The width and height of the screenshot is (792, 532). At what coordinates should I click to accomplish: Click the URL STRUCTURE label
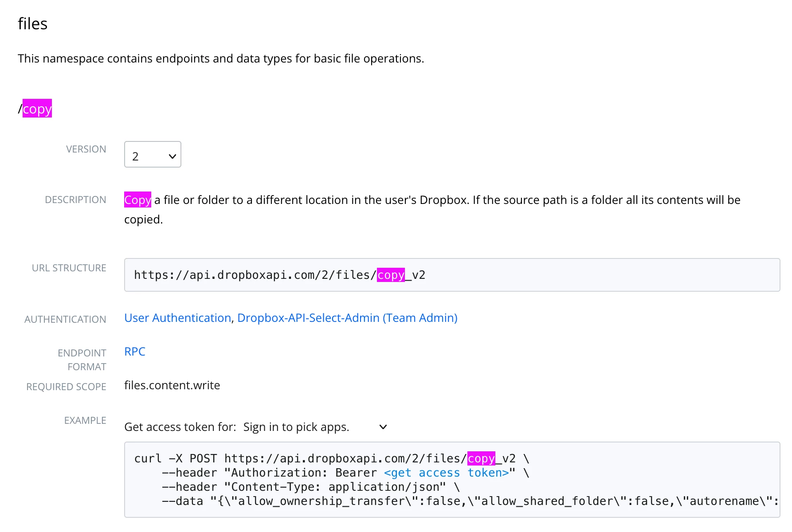[x=69, y=268]
